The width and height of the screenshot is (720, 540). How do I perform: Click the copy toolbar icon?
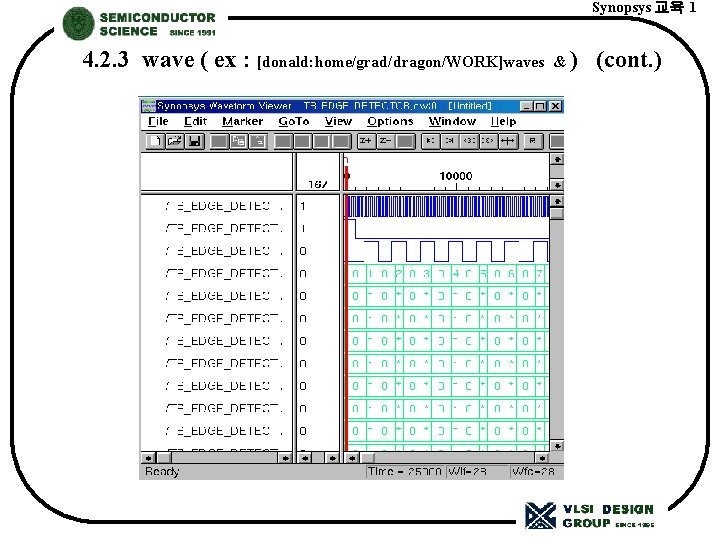coord(239,141)
